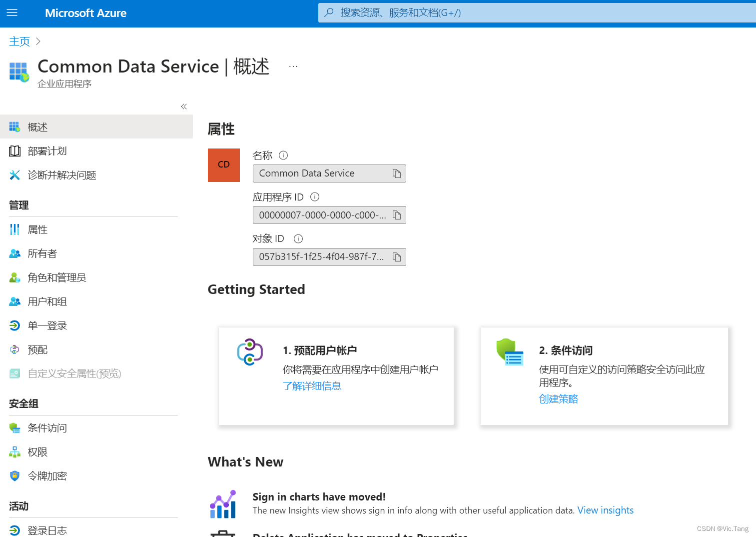Click the 条件访问 card shield icon
This screenshot has width=756, height=537.
coord(510,352)
